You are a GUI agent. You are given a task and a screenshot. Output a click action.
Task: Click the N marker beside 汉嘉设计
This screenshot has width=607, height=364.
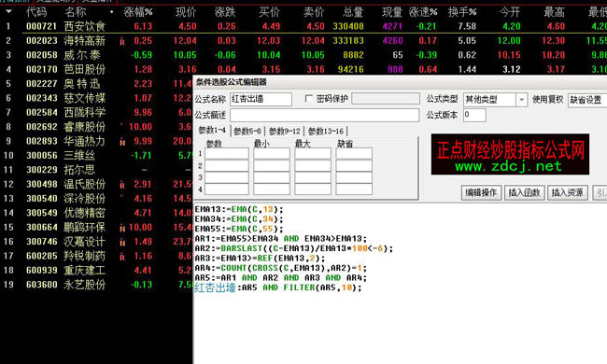(122, 243)
